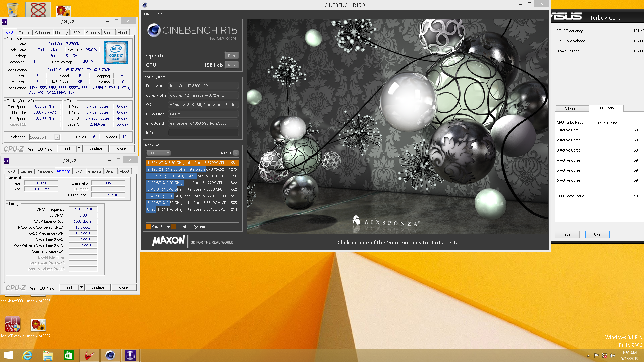Open the Windows Store taskbar icon
The width and height of the screenshot is (644, 362).
pyautogui.click(x=68, y=355)
